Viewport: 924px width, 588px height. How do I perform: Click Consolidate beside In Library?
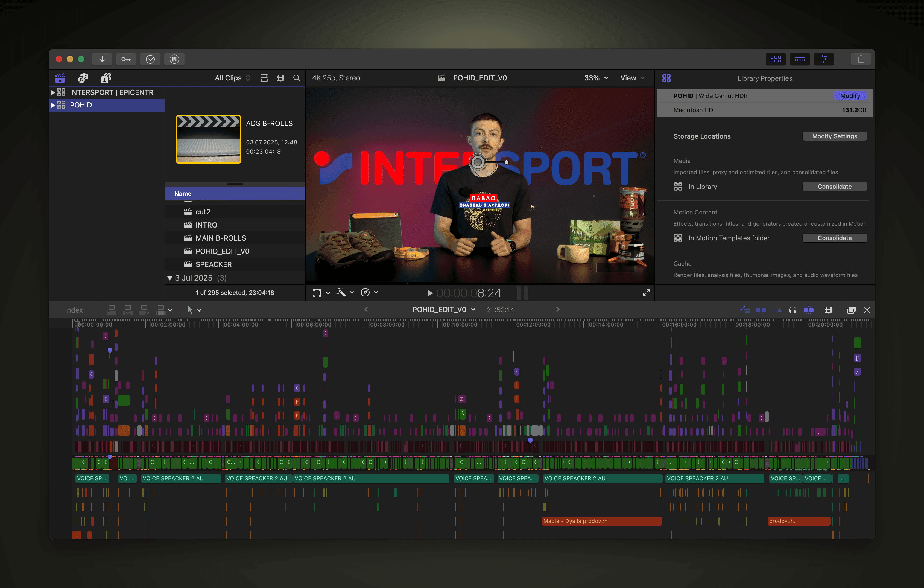point(834,187)
